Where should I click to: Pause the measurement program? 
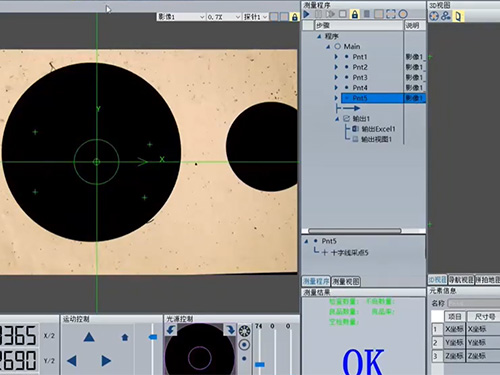coord(319,14)
